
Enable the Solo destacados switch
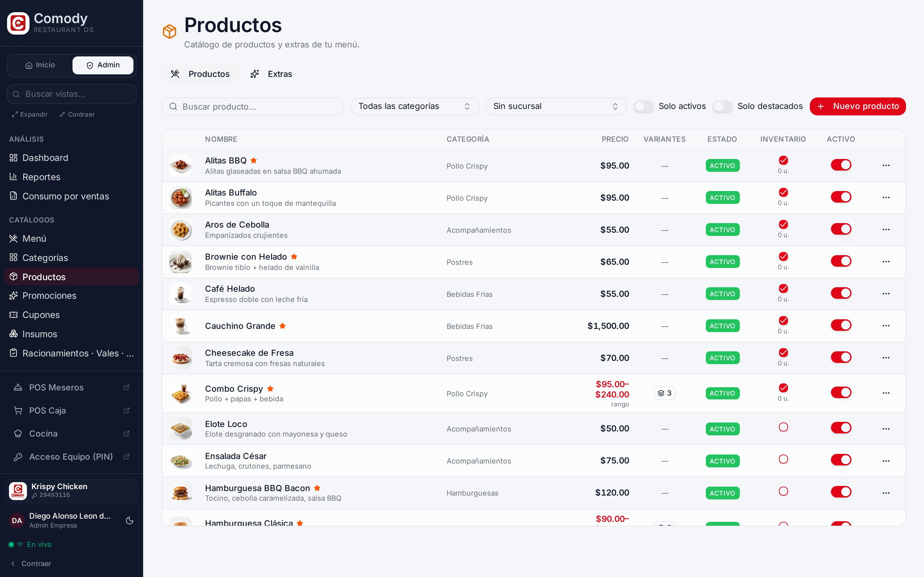(x=723, y=106)
